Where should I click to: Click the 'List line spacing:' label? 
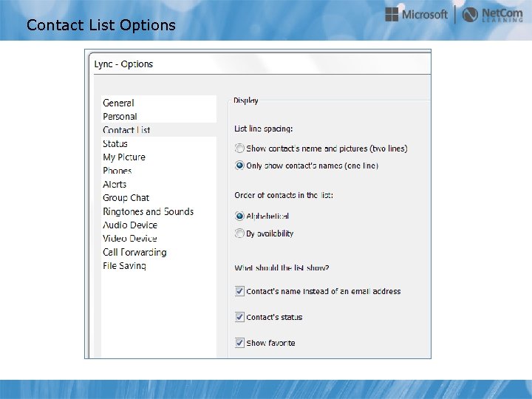tap(264, 129)
